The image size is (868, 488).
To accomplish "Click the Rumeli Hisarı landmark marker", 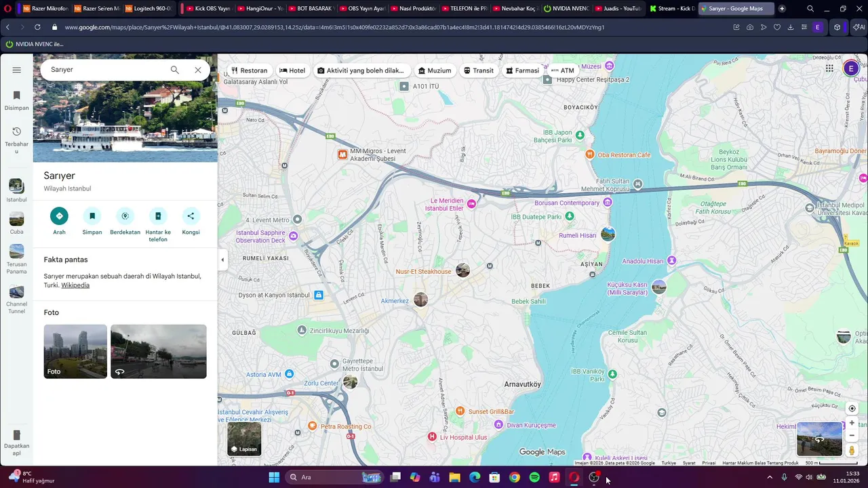I will [608, 235].
